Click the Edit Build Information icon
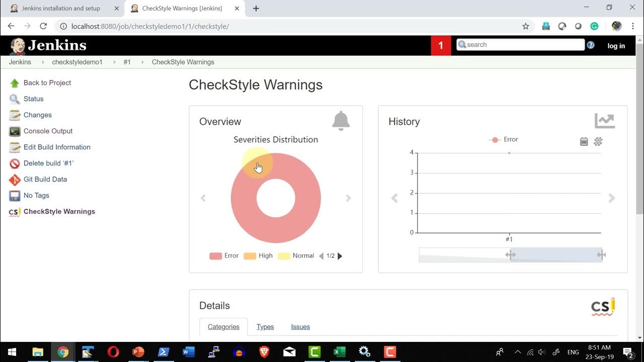Screen dimensions: 644x362 coord(15,147)
